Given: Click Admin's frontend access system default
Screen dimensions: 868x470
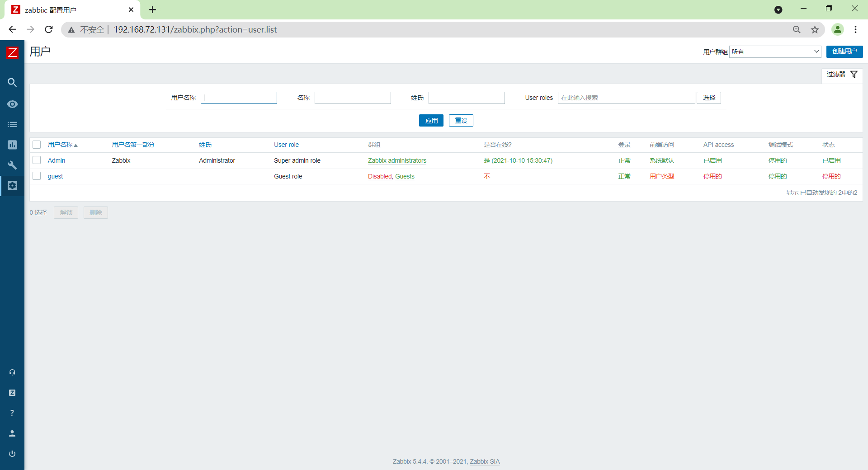Looking at the screenshot, I should pos(662,160).
